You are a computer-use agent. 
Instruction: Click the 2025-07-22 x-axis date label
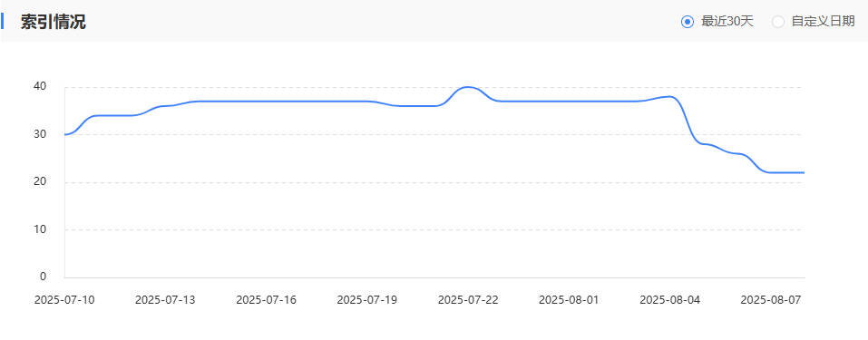coord(468,300)
